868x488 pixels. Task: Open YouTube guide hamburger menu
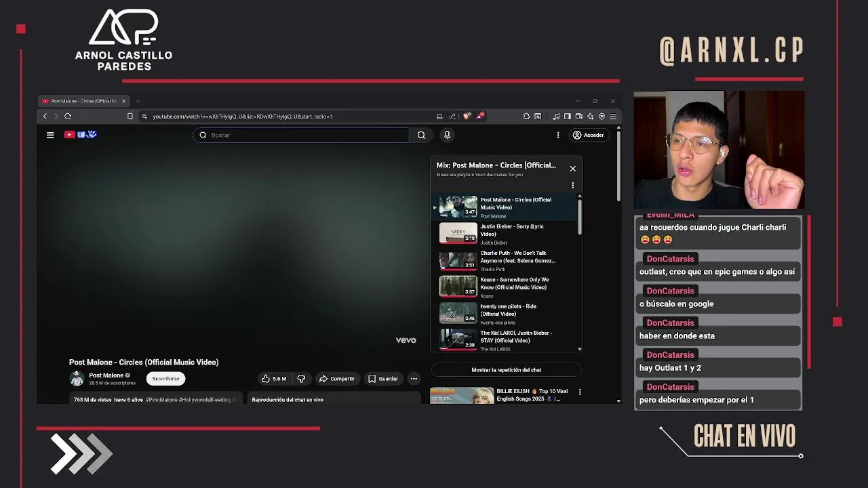click(x=50, y=135)
